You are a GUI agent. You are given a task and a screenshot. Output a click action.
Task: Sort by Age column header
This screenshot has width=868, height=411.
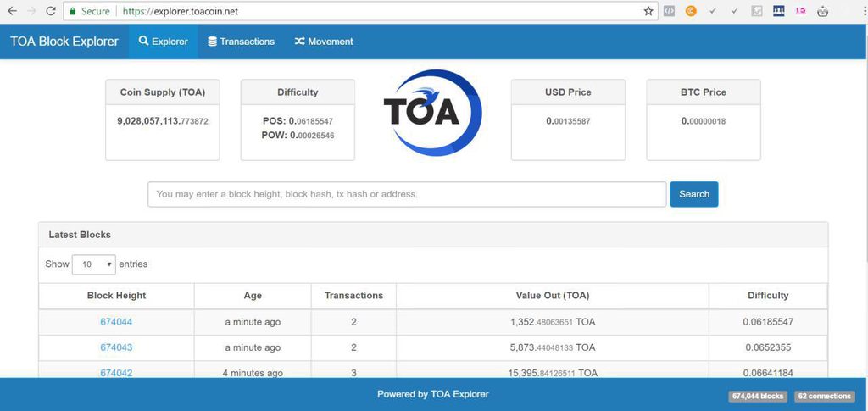coord(253,296)
